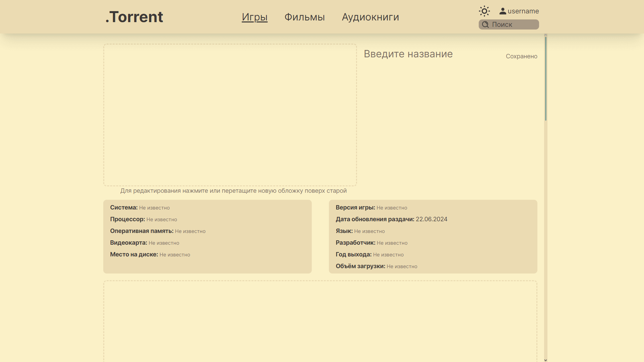Open the Аудиокниги section
The height and width of the screenshot is (362, 644).
coord(370,17)
